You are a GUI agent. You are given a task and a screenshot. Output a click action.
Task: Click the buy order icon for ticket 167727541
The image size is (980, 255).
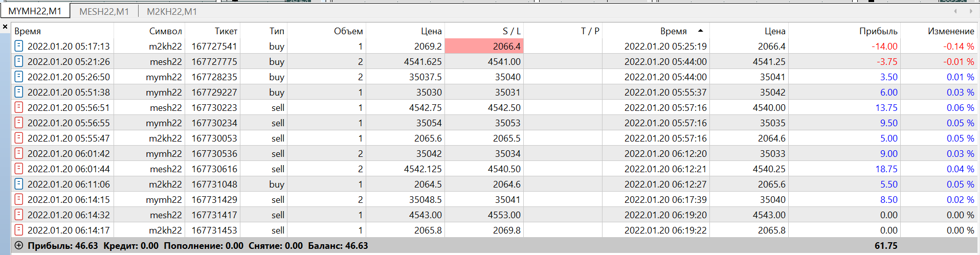(x=19, y=46)
